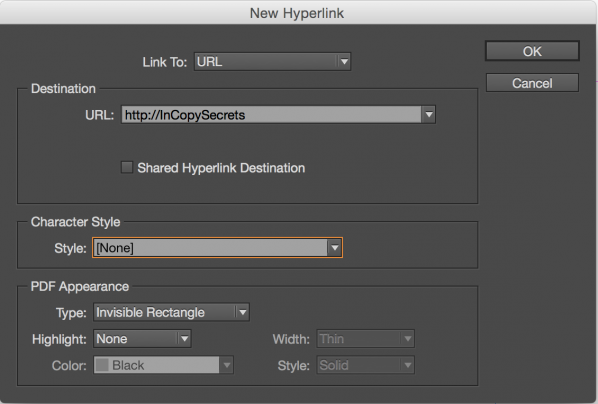Image resolution: width=598 pixels, height=404 pixels.
Task: Click the PDF Appearance group label
Action: (80, 287)
